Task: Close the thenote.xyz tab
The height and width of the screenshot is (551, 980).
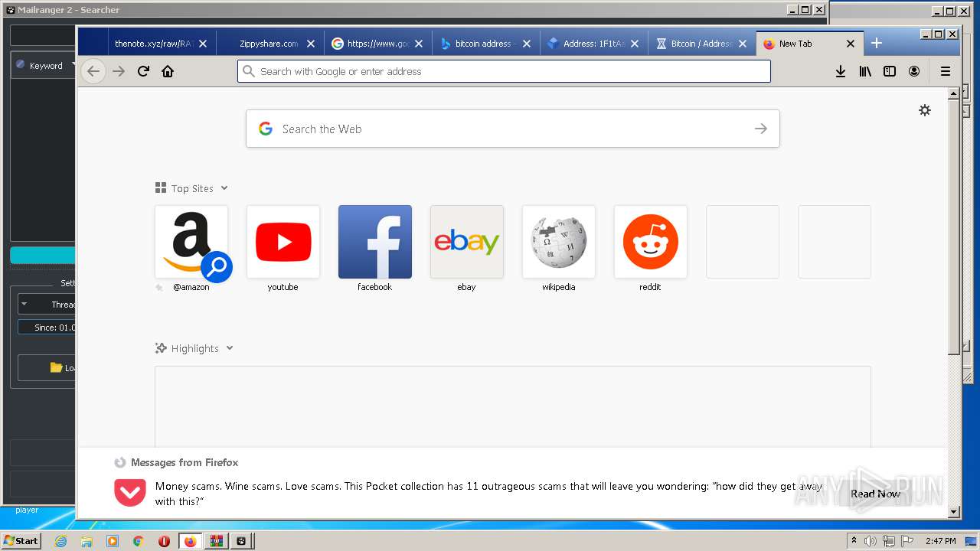Action: [x=203, y=44]
